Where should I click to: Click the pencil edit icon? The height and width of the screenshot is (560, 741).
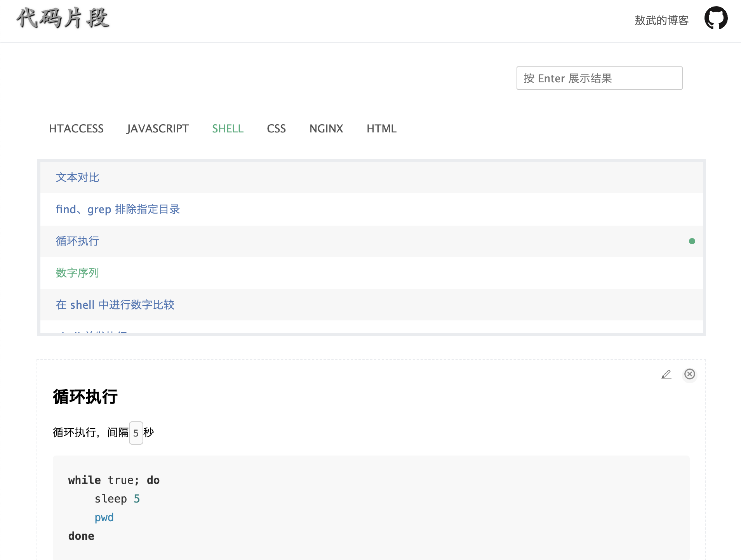pyautogui.click(x=666, y=374)
